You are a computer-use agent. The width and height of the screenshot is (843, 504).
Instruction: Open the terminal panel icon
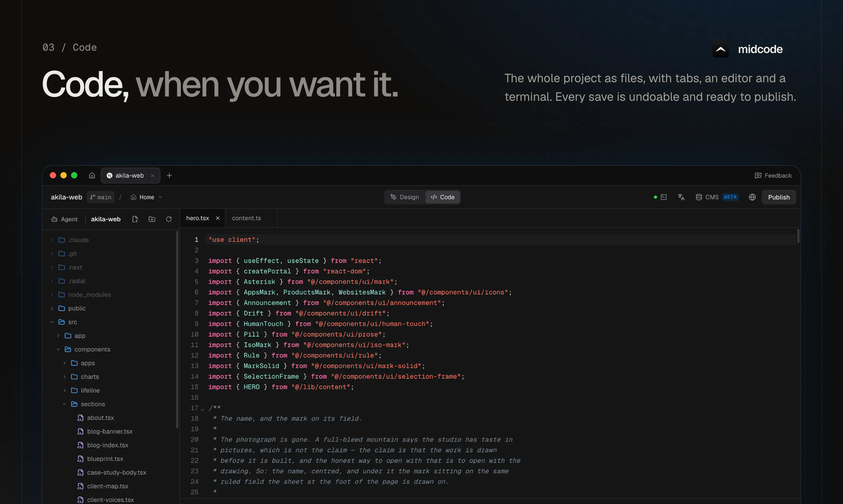[x=664, y=197]
